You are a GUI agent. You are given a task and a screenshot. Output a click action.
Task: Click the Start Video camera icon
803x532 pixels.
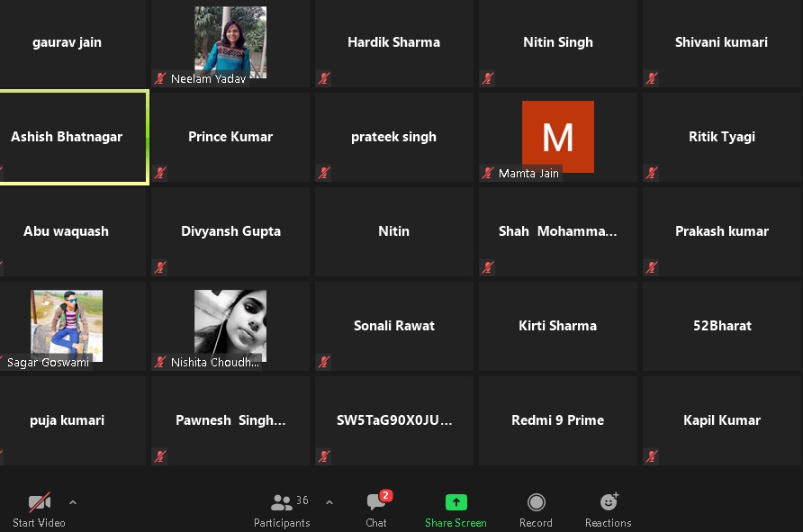pyautogui.click(x=40, y=502)
